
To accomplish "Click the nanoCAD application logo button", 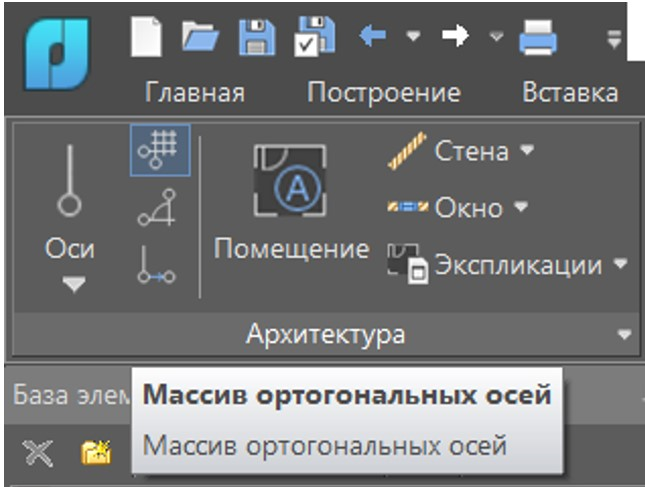I will (57, 53).
